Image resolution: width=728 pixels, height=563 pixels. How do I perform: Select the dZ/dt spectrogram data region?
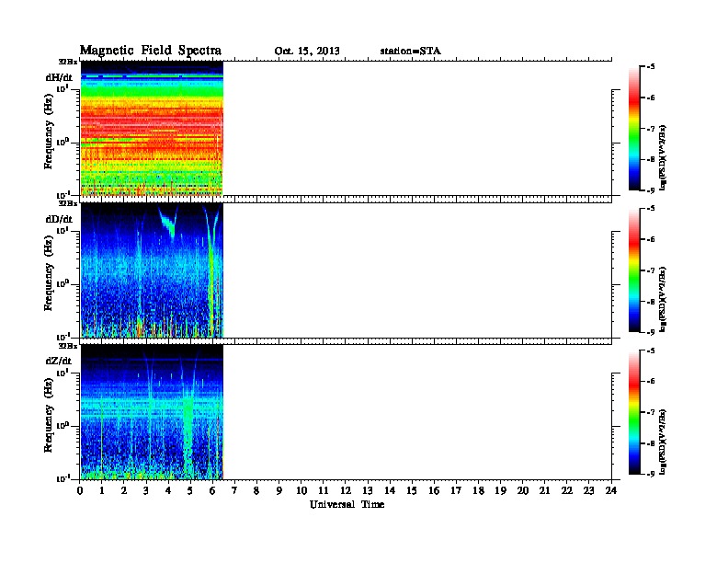point(152,412)
